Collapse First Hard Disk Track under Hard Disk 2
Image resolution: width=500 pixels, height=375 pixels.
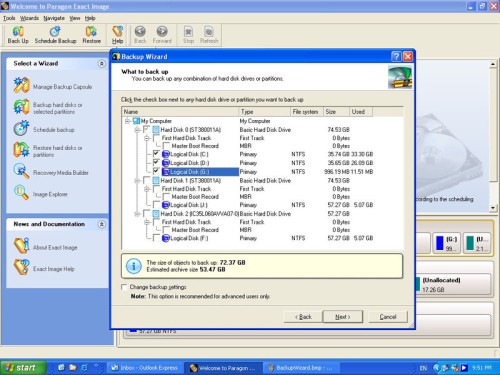pyautogui.click(x=147, y=222)
